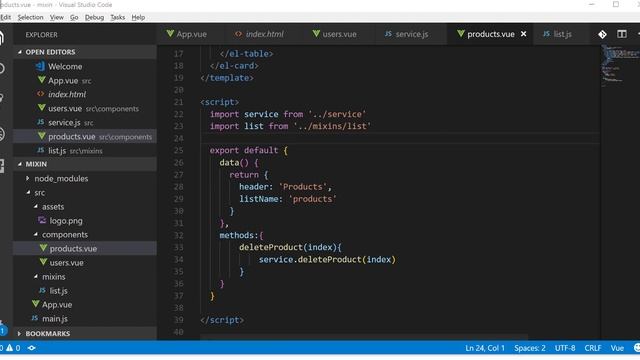Select products.vue under components in tree
Image resolution: width=640 pixels, height=360 pixels.
click(x=85, y=248)
